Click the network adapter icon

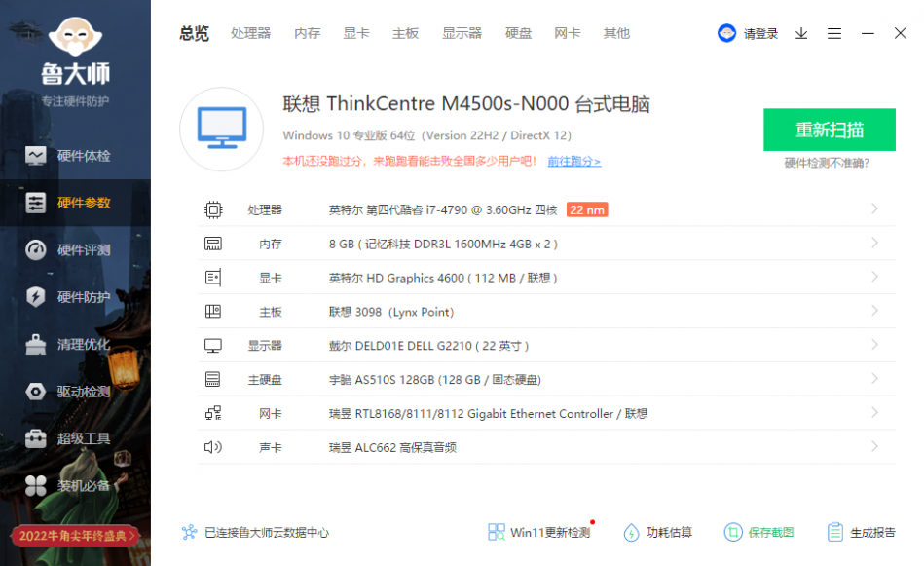[x=213, y=413]
